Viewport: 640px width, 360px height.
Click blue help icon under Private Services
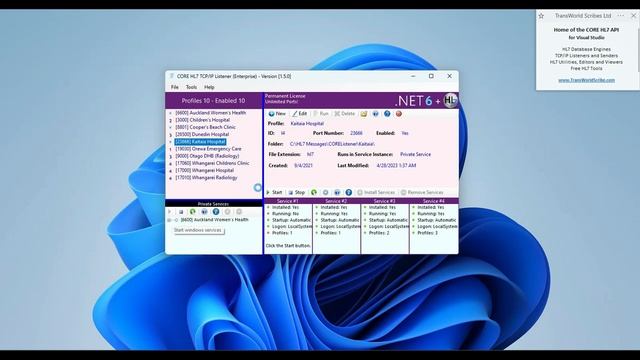pos(216,212)
